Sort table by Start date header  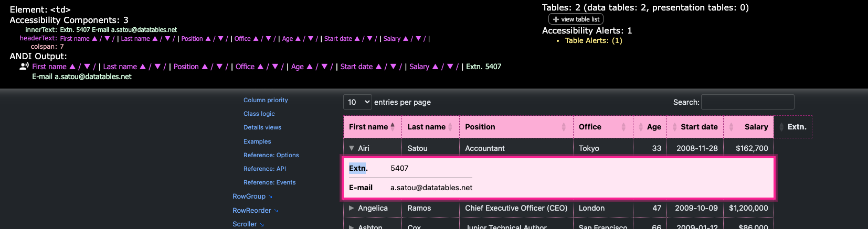[x=695, y=127]
